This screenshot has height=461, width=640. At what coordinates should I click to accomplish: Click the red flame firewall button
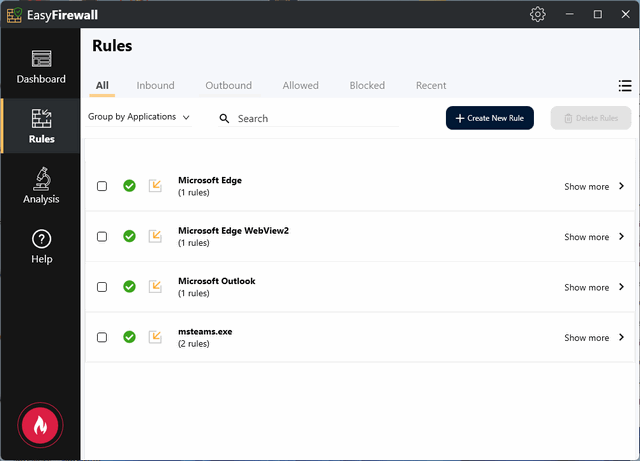[x=41, y=425]
